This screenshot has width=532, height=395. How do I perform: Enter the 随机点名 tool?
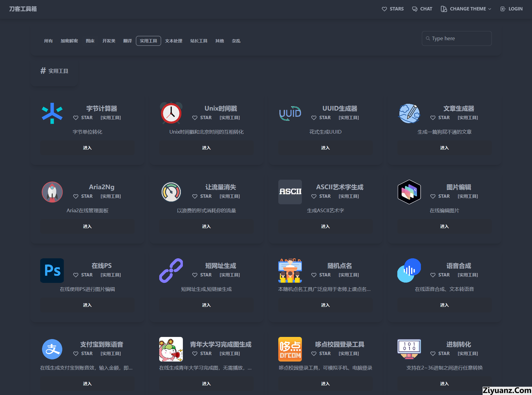click(326, 305)
